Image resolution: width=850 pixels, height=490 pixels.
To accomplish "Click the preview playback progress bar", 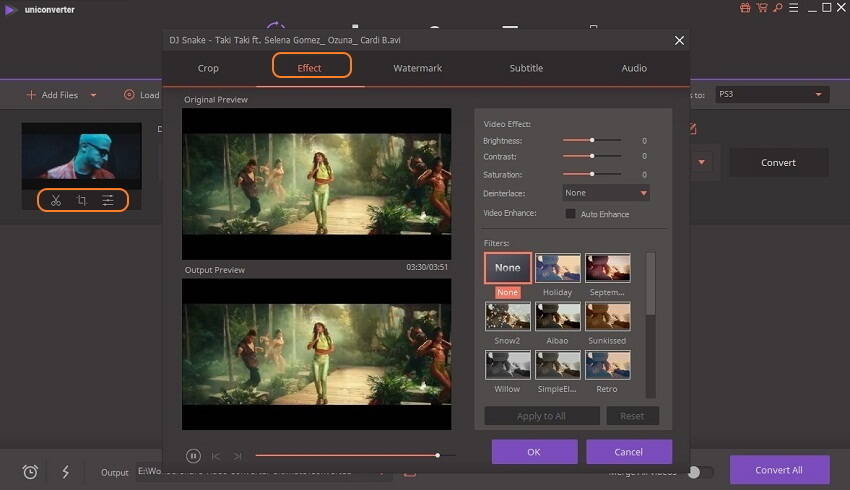I will pyautogui.click(x=355, y=456).
